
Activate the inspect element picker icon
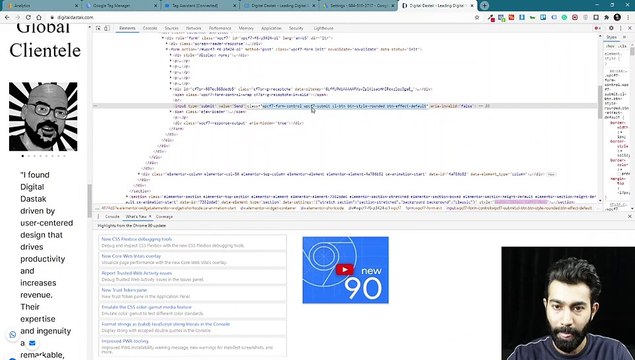click(x=98, y=28)
